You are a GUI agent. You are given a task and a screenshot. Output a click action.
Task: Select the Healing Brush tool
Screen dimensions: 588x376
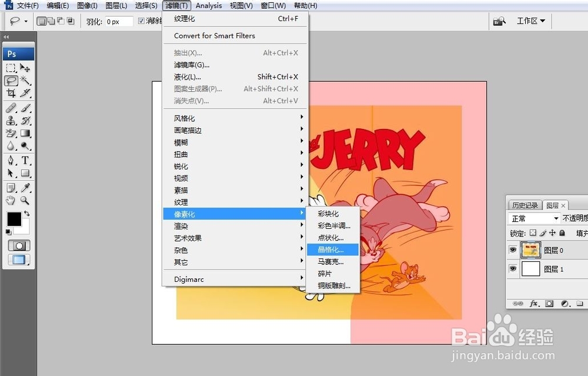tap(11, 108)
